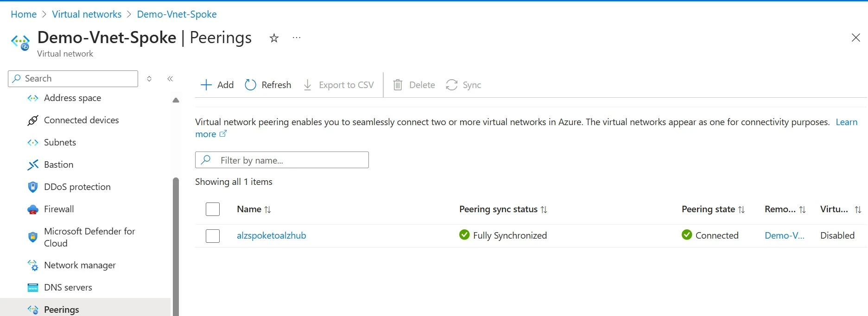Tick the select-all checkbox in header
This screenshot has height=316, width=868.
point(213,209)
